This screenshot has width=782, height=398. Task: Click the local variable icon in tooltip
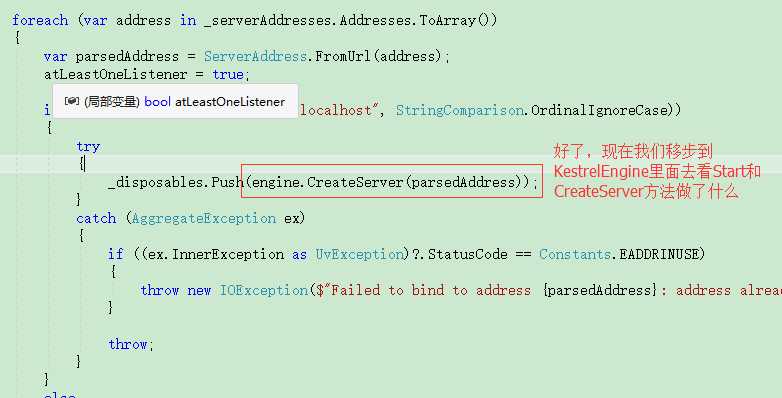tap(72, 101)
